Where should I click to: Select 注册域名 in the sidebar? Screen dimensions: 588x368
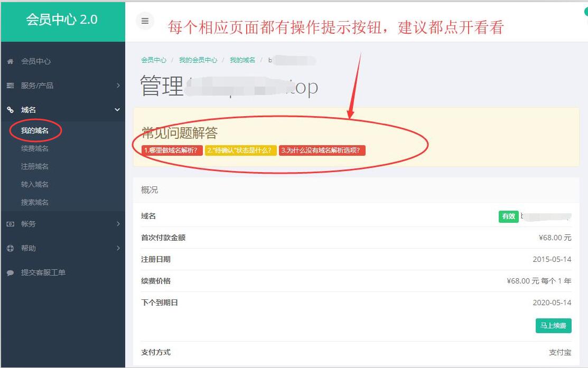click(34, 166)
